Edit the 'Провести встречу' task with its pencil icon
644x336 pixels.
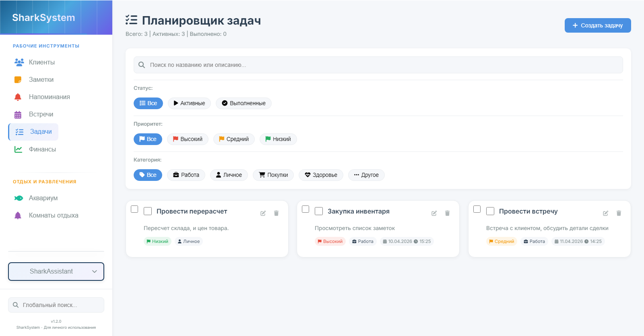[605, 213]
